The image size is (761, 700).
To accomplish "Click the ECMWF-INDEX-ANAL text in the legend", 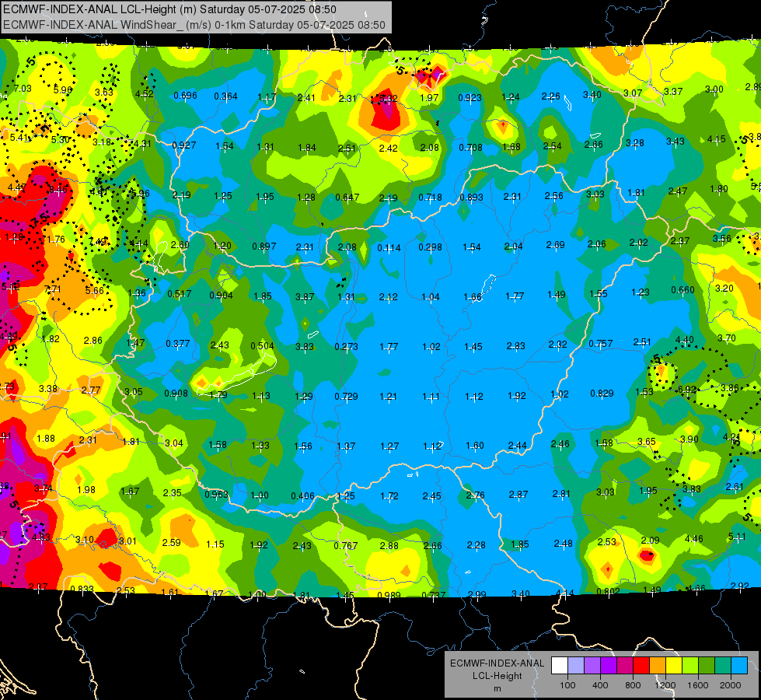I will (x=497, y=663).
